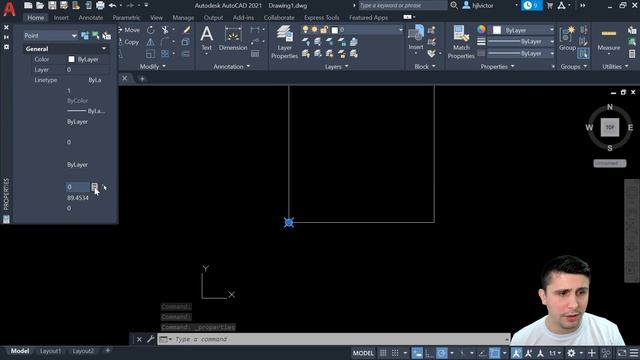The width and height of the screenshot is (640, 360).
Task: Click the New drawing icon in quick access toolbar
Action: pyautogui.click(x=28, y=6)
